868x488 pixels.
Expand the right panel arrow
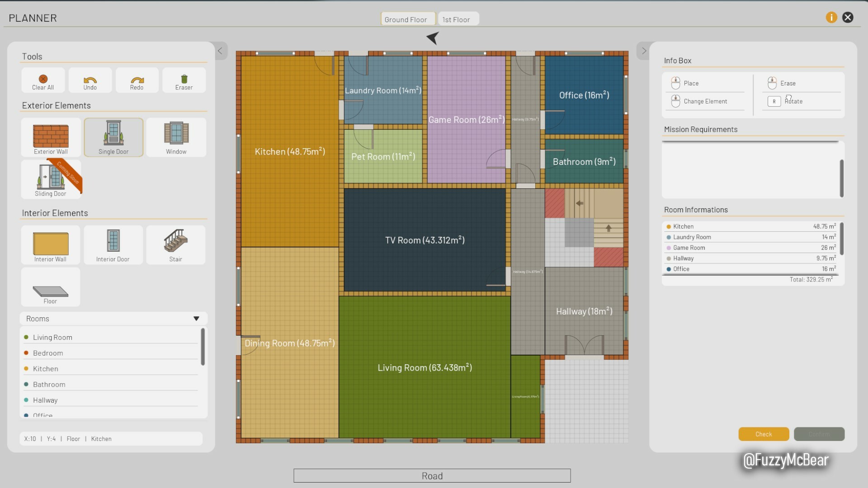(644, 51)
